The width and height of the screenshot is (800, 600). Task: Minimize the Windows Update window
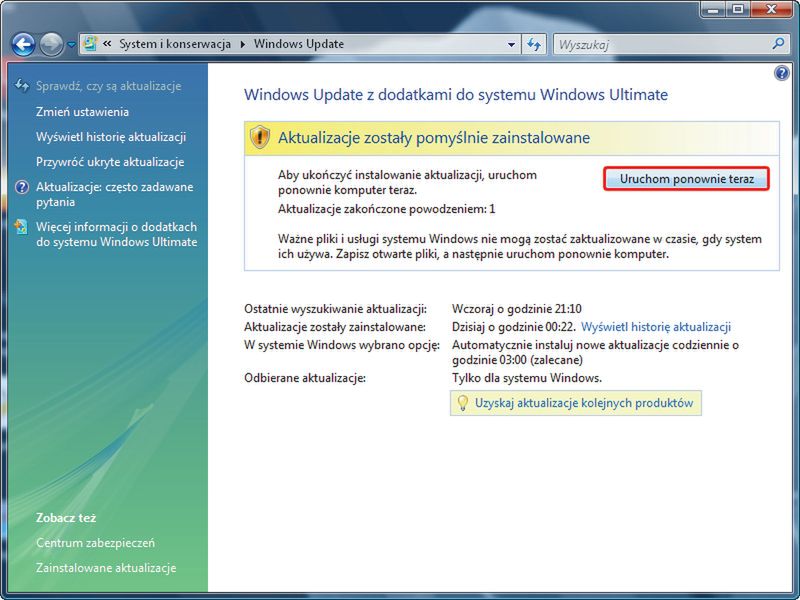[714, 10]
